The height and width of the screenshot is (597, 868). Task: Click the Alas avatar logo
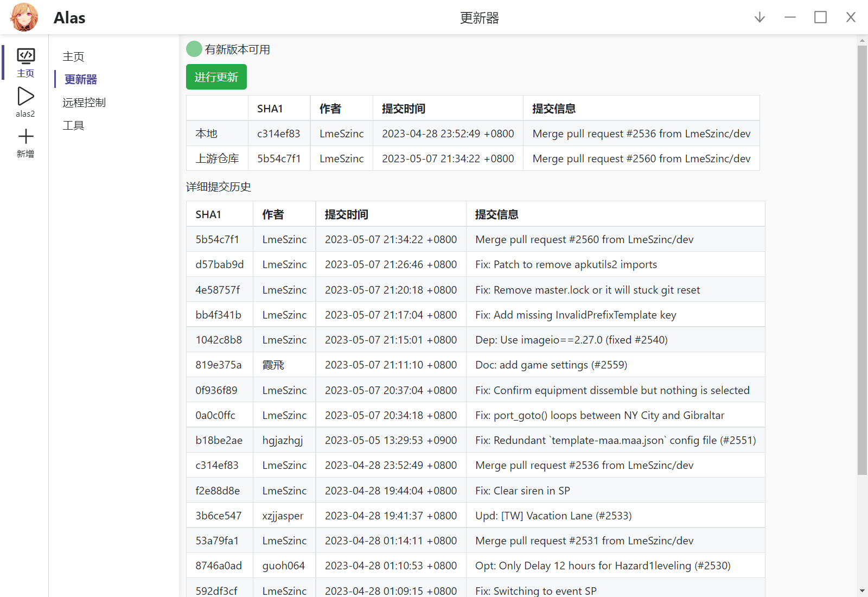pos(24,17)
